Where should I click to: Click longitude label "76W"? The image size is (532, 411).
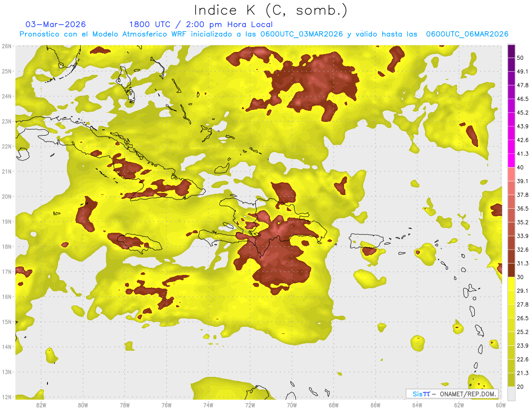coord(166,405)
